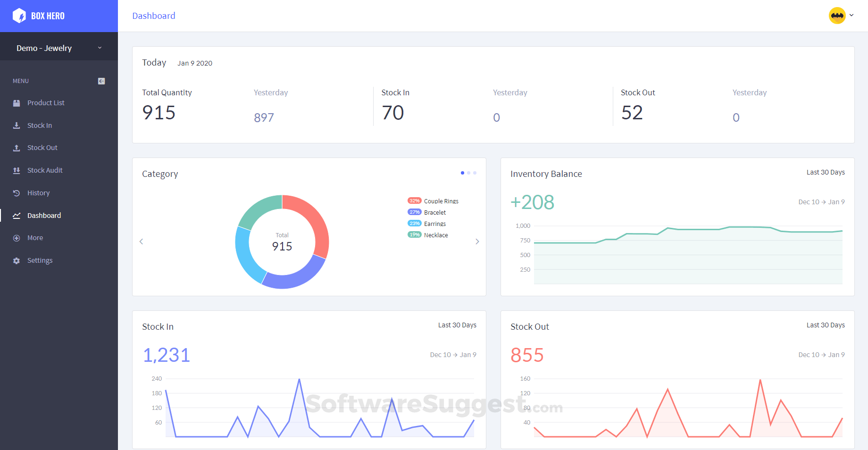Viewport: 868px width, 450px height.
Task: Click the Dashboard chart icon in sidebar
Action: coord(17,215)
